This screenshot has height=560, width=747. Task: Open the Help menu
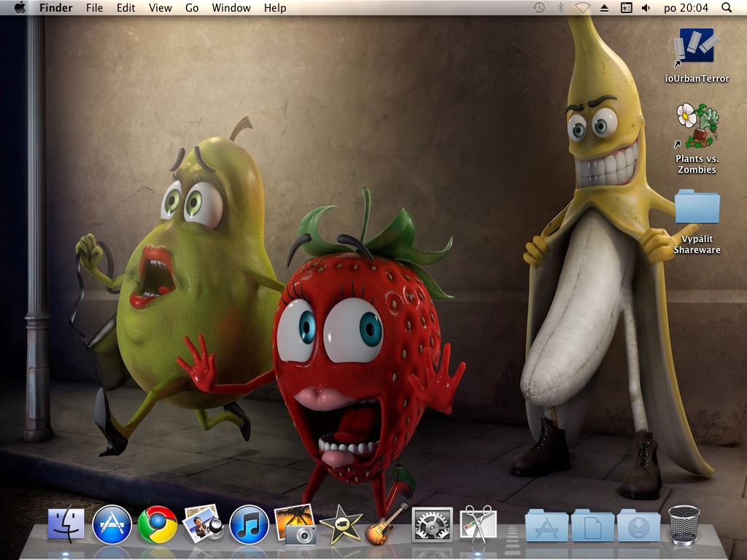pos(275,7)
